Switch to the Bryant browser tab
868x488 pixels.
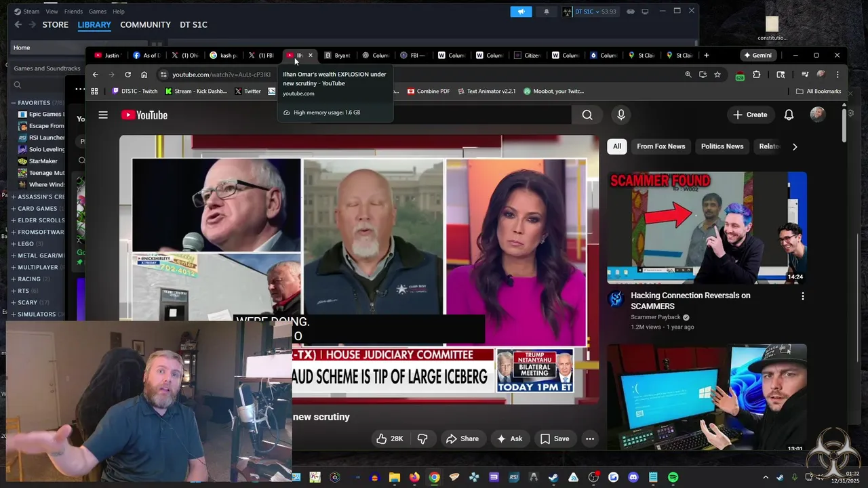[x=337, y=55]
